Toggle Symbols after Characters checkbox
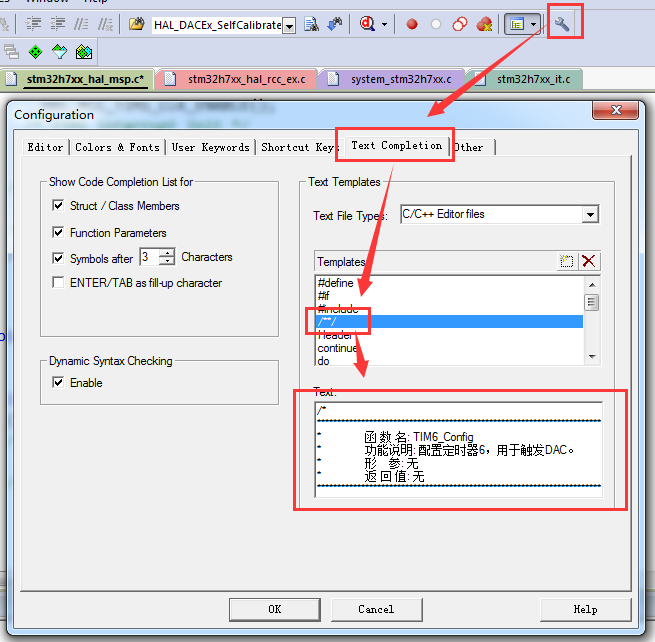 (58, 258)
